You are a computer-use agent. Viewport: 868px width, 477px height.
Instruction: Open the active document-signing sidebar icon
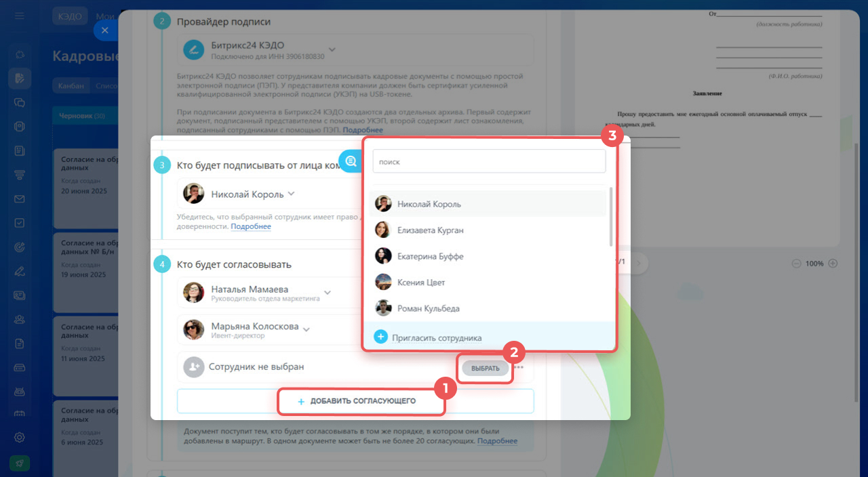[20, 79]
